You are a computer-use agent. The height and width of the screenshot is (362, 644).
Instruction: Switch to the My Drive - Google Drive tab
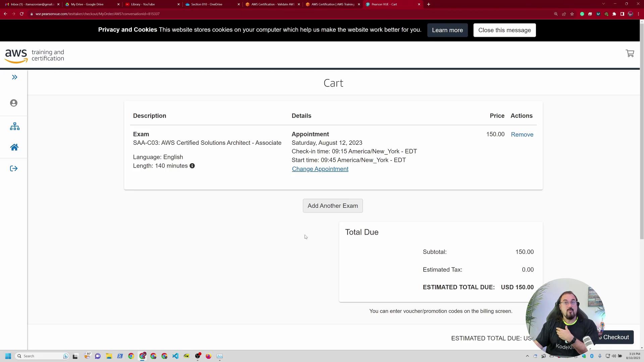click(x=87, y=4)
